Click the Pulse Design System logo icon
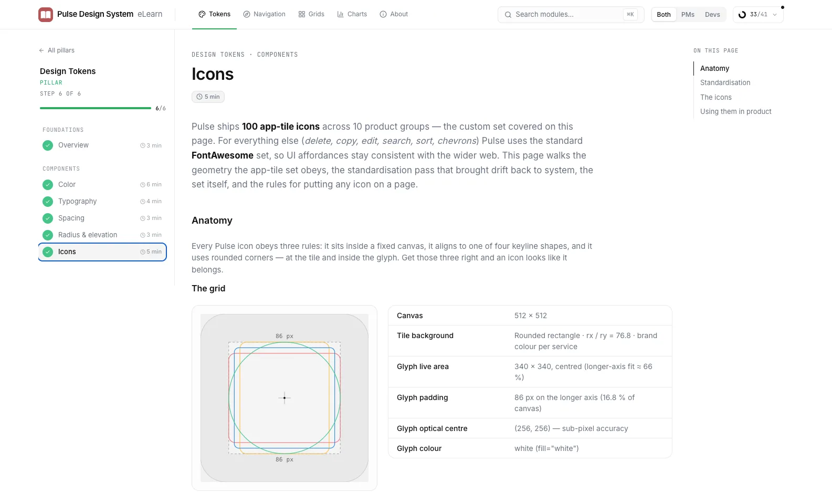 coord(46,14)
